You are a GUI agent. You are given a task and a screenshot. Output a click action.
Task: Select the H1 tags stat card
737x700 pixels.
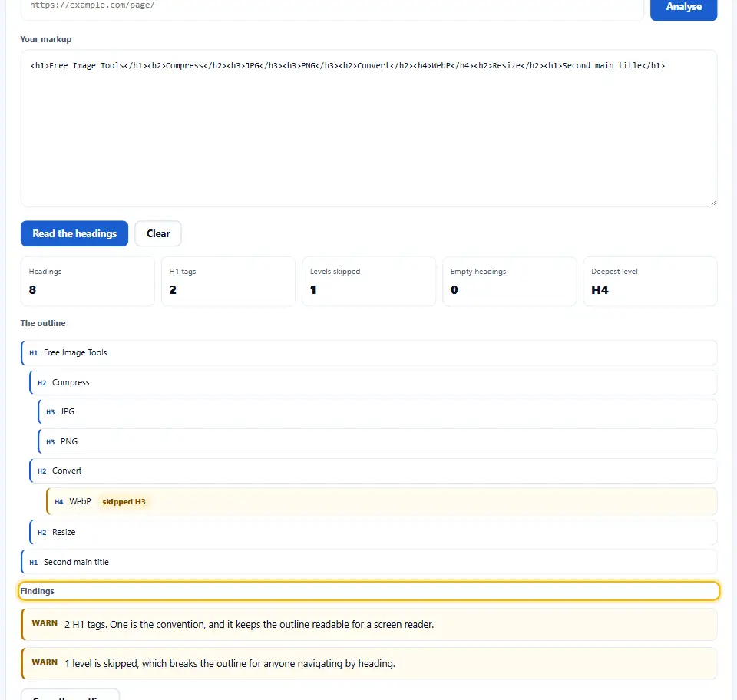coord(228,282)
